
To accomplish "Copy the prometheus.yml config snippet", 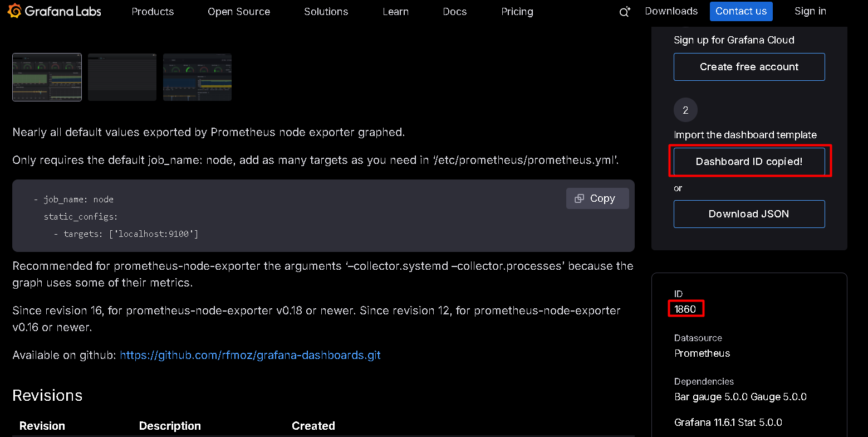I will tap(597, 198).
